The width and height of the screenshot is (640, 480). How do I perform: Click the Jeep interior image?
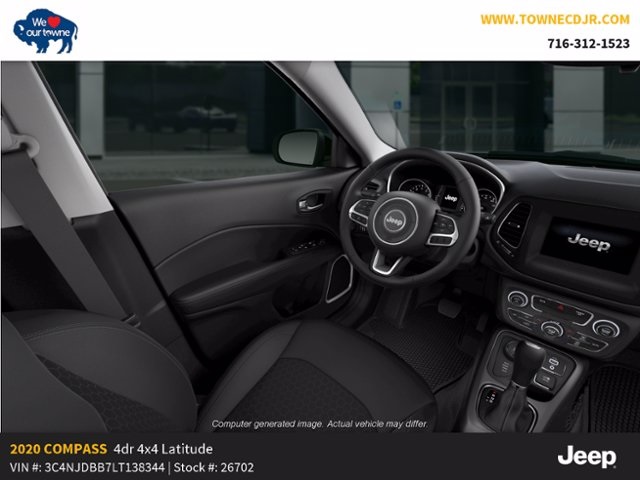(320, 247)
